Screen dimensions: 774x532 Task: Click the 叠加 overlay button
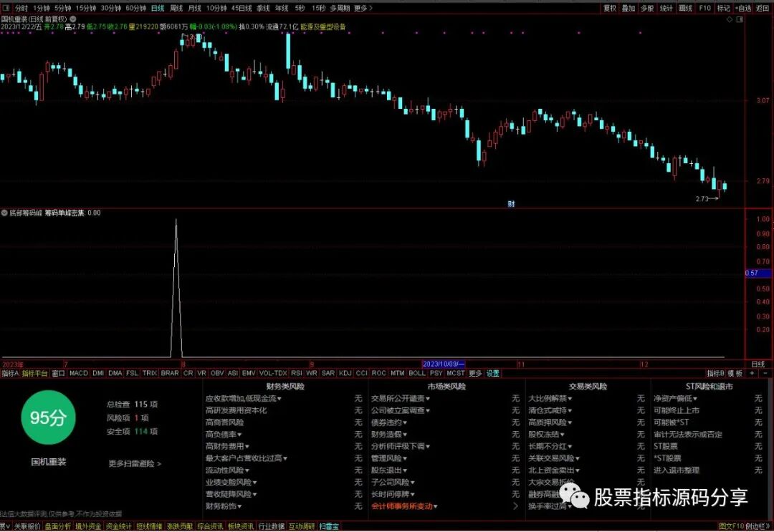click(x=629, y=9)
